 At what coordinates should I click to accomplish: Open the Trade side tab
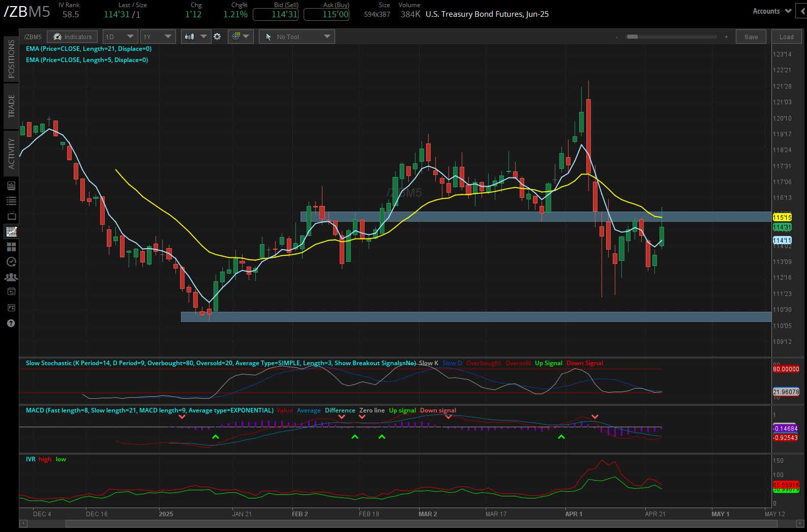coord(11,106)
